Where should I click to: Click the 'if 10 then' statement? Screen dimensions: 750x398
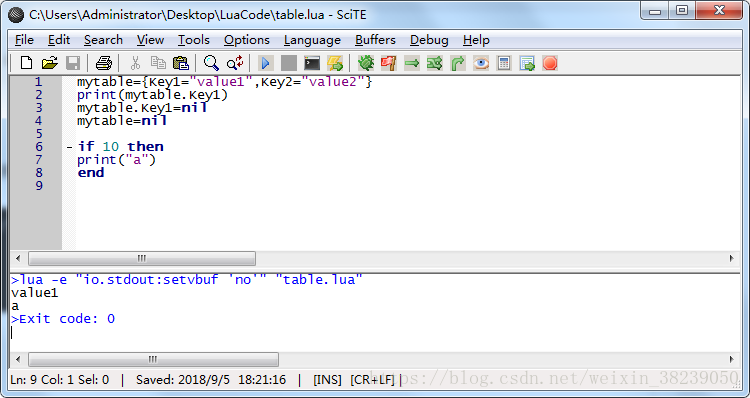click(x=121, y=147)
